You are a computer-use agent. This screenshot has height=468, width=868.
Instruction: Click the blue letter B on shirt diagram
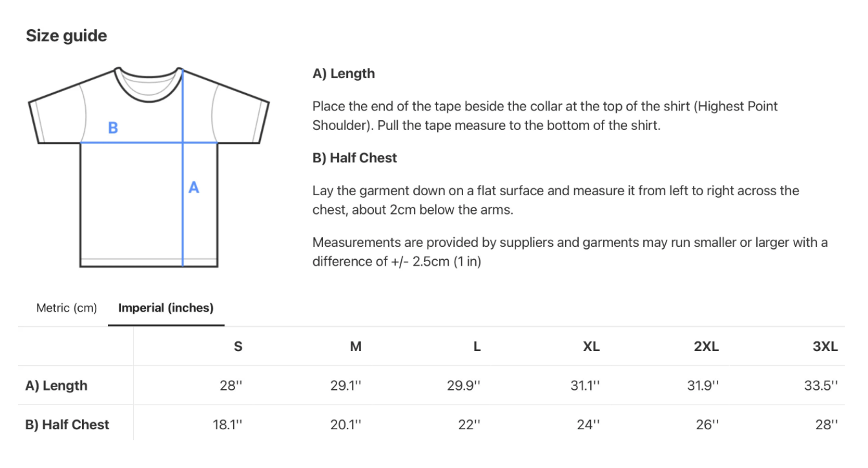click(113, 128)
